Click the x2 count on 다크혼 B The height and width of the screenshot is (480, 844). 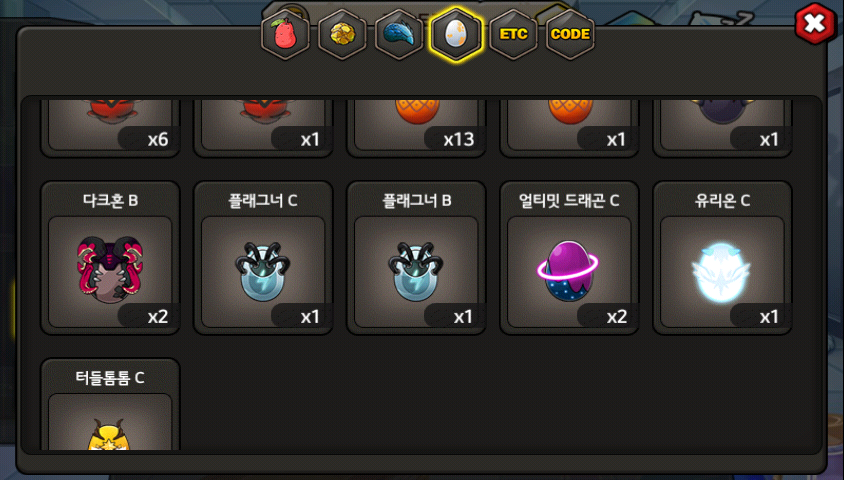158,316
